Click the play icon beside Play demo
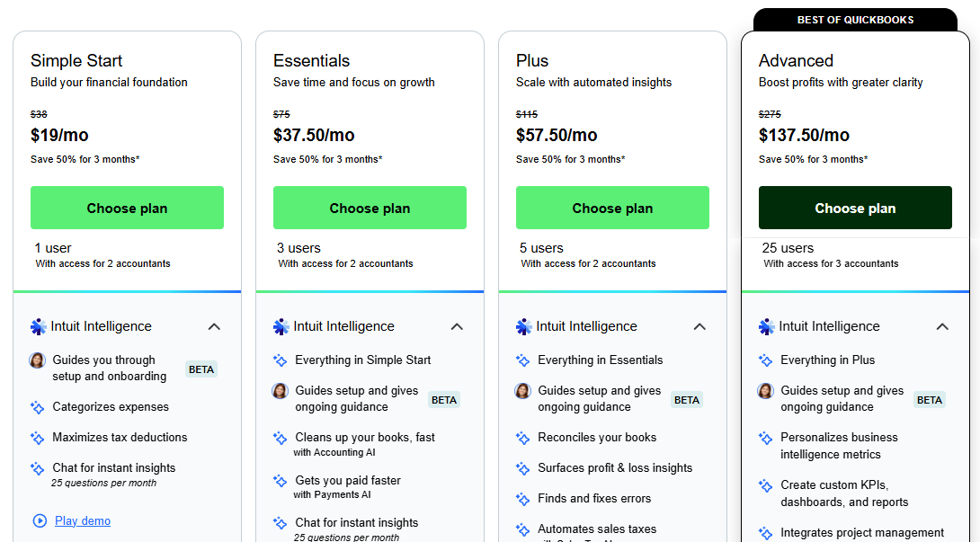This screenshot has width=980, height=542. coord(40,520)
